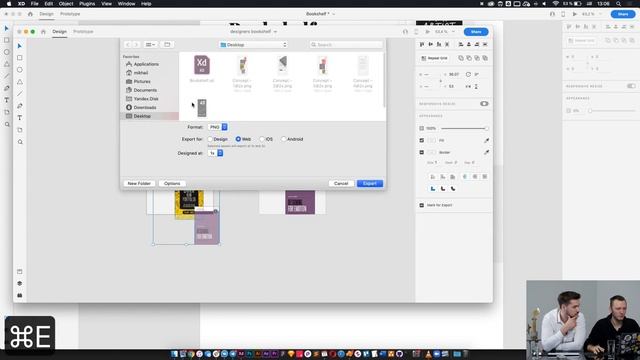Click the Export button
The height and width of the screenshot is (360, 640).
[370, 184]
